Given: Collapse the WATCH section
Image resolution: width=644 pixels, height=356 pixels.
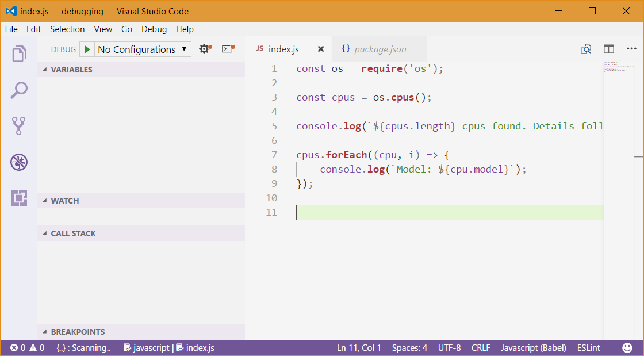Looking at the screenshot, I should coord(141,201).
